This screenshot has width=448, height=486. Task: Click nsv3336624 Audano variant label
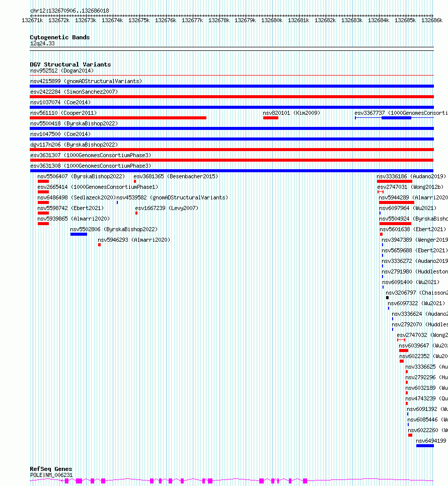[420, 314]
